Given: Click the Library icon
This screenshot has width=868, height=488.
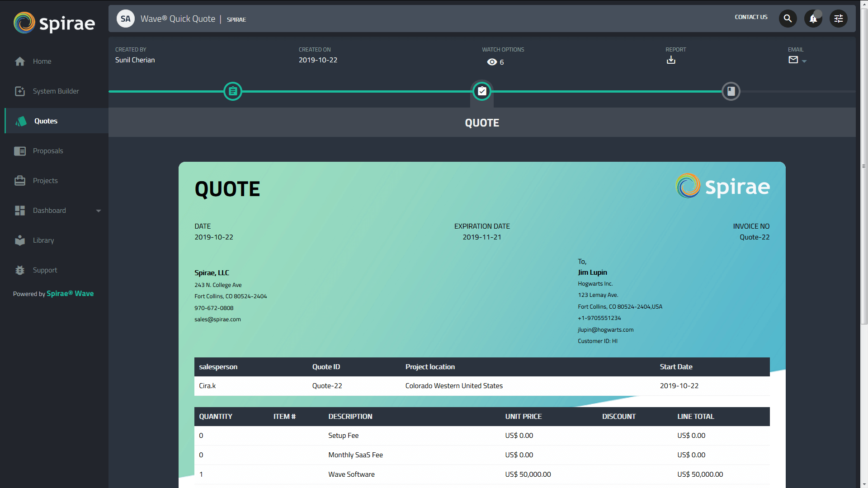Looking at the screenshot, I should click(20, 240).
